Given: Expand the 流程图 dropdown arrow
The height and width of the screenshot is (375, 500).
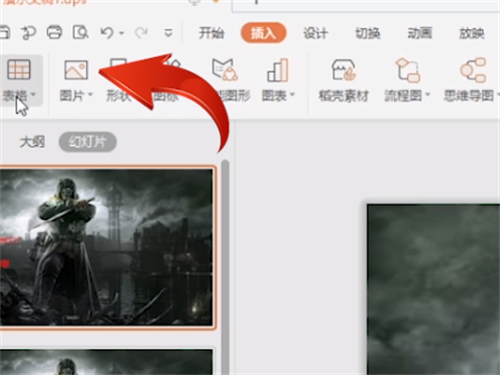Looking at the screenshot, I should (x=428, y=95).
